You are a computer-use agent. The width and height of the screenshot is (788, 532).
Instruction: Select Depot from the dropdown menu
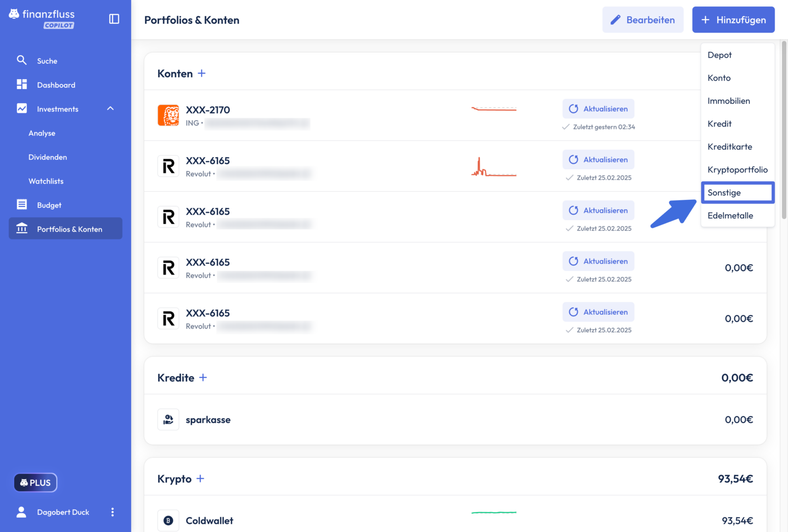[x=738, y=55]
